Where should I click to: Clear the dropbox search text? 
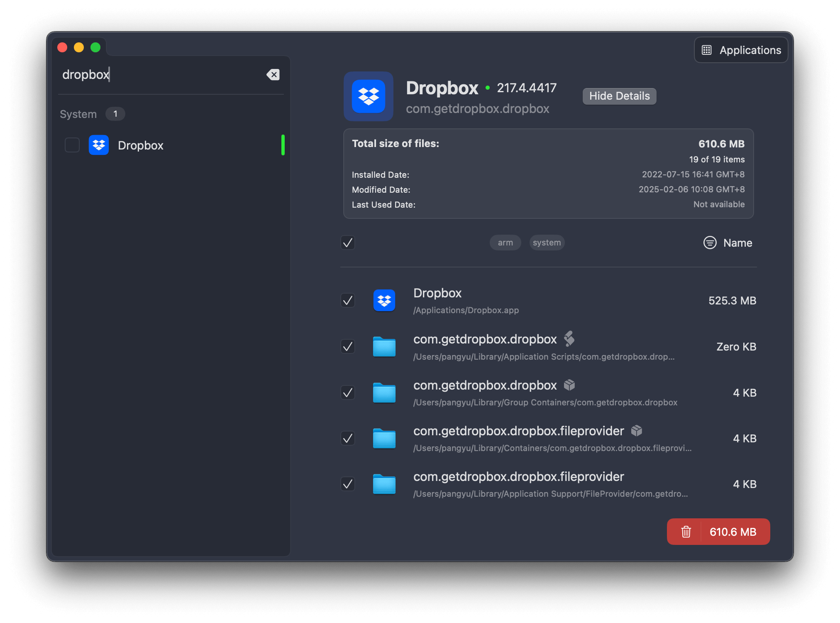click(x=273, y=75)
